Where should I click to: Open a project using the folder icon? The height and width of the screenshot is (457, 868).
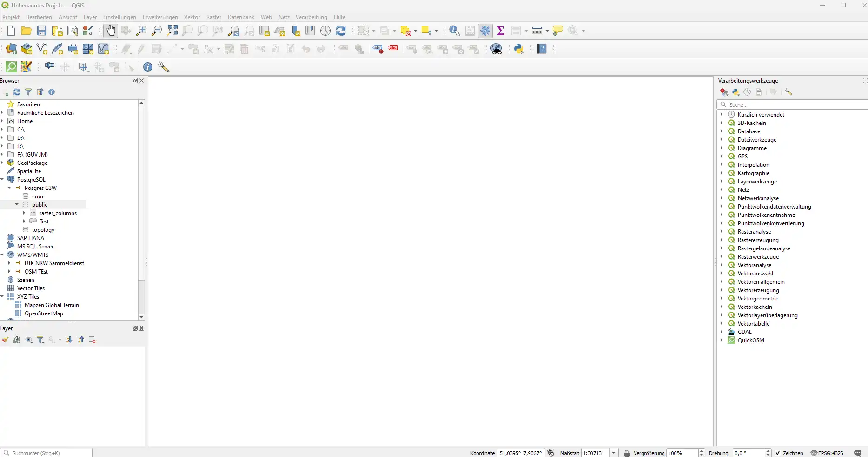pos(27,31)
